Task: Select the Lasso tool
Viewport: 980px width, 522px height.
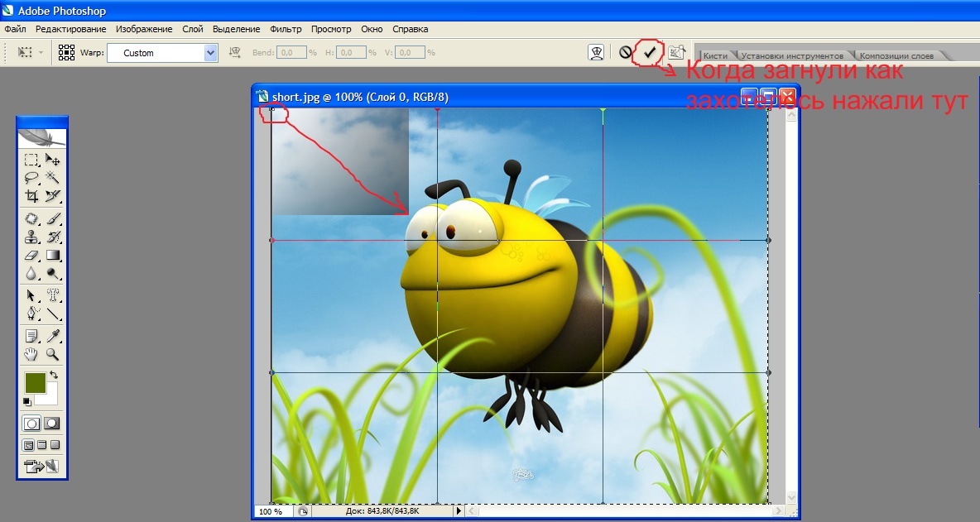Action: click(x=31, y=178)
